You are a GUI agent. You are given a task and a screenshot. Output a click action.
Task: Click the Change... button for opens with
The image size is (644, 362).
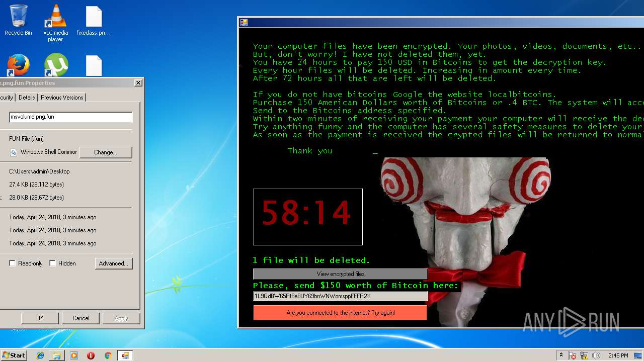pyautogui.click(x=106, y=152)
